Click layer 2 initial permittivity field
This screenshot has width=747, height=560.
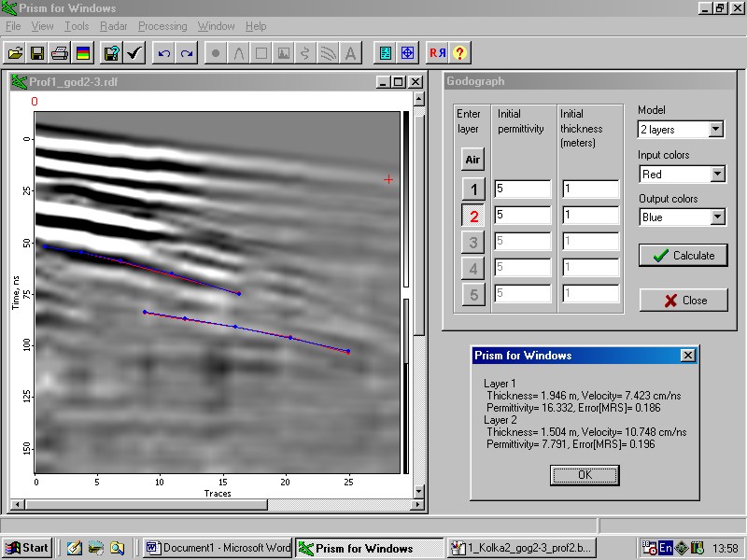coord(523,215)
